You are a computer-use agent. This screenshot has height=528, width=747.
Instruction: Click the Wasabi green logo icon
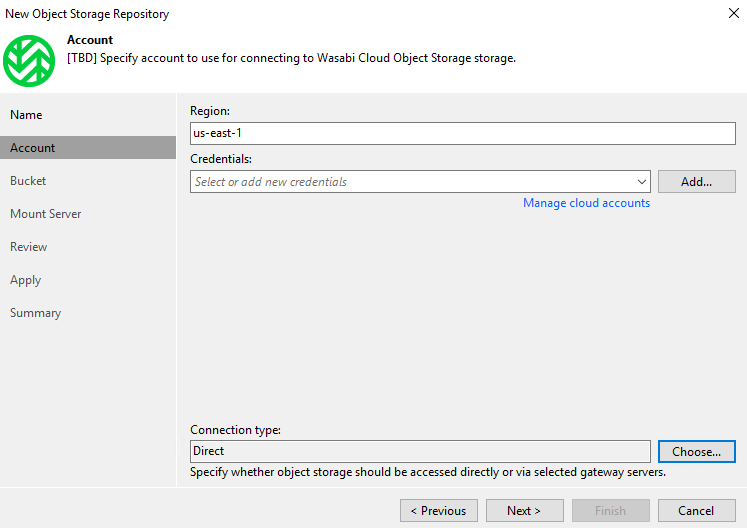tap(29, 61)
